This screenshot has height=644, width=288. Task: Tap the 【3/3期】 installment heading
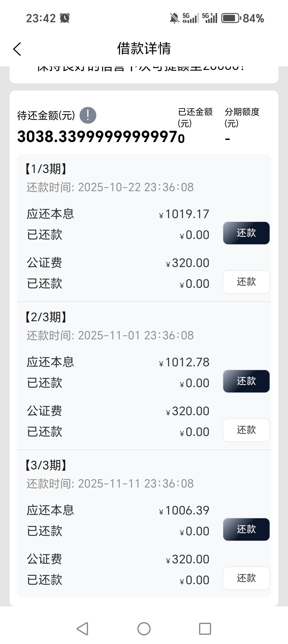coord(46,465)
